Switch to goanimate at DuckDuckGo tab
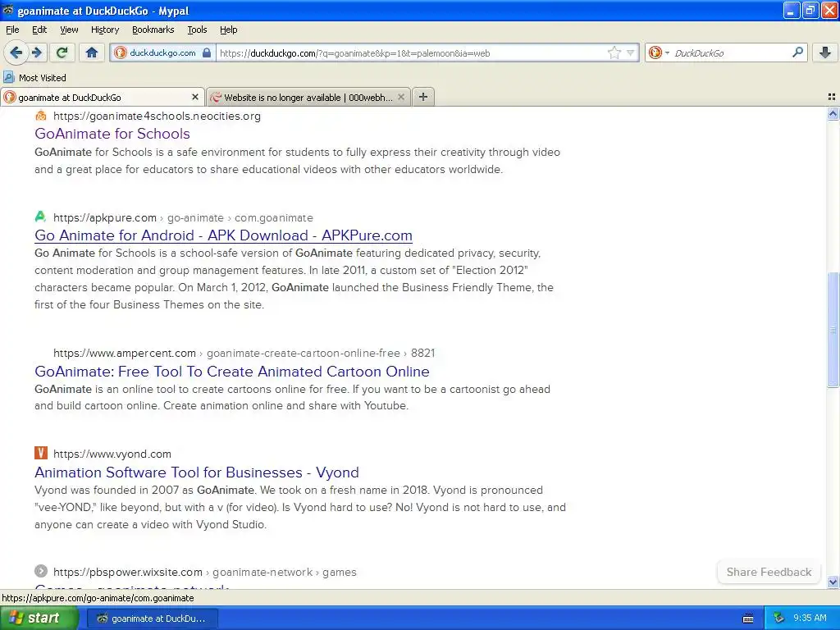 [x=102, y=97]
